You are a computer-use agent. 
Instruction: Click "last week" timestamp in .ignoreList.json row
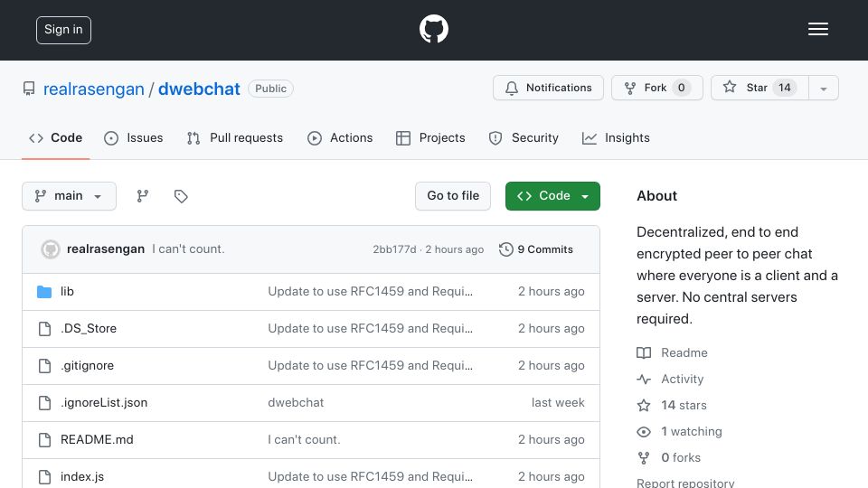coord(558,403)
